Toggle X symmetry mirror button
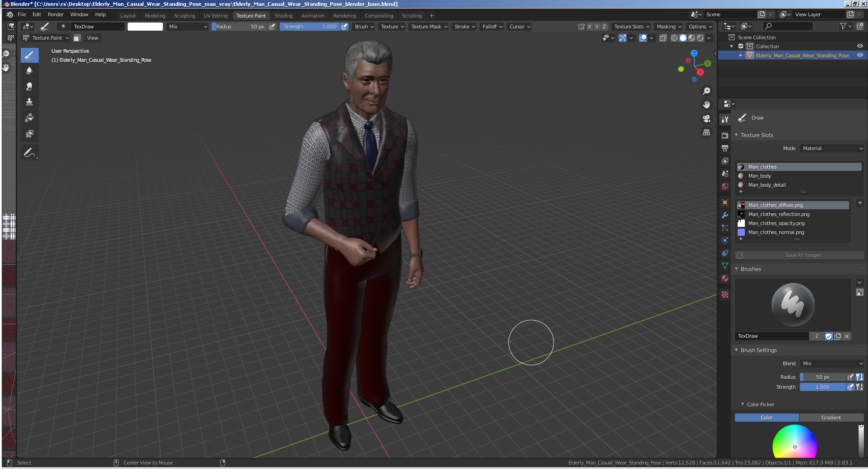 (x=589, y=27)
